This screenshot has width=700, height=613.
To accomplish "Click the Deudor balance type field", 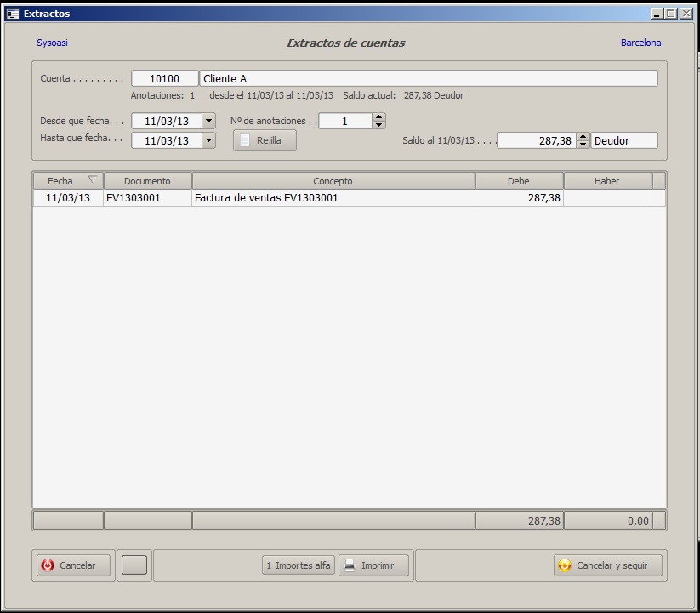I will (x=624, y=140).
